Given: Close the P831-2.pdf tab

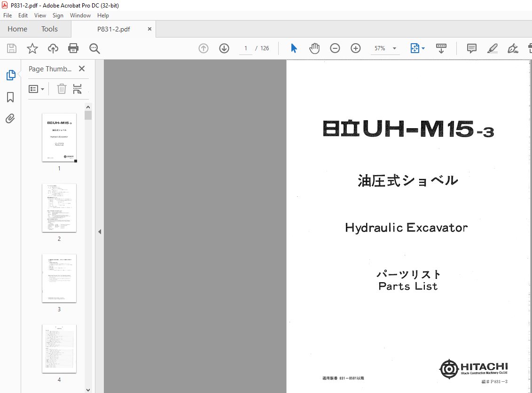Looking at the screenshot, I should [149, 29].
